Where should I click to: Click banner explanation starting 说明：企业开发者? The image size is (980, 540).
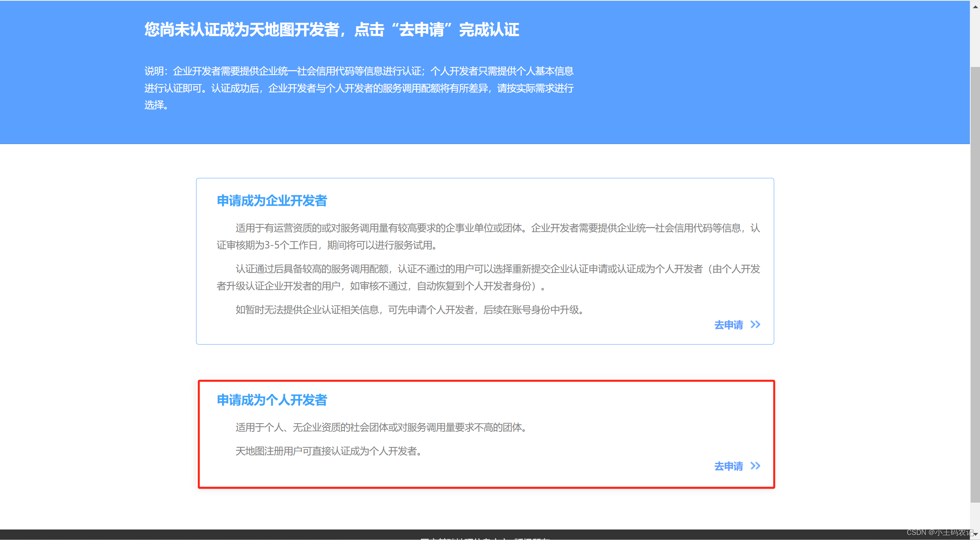pos(359,88)
